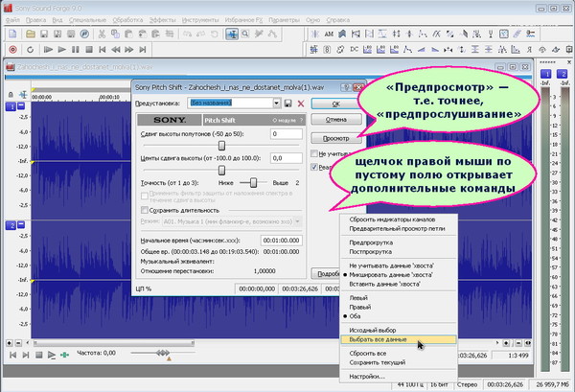Click the Paste clipboard icon

[128, 35]
